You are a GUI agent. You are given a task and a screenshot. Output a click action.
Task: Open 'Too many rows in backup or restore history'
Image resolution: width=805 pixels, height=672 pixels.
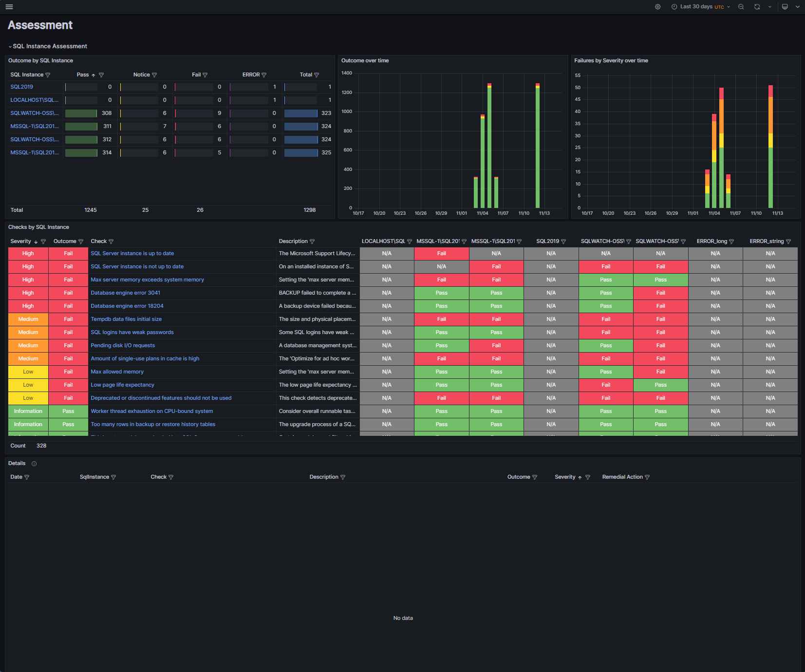(153, 424)
